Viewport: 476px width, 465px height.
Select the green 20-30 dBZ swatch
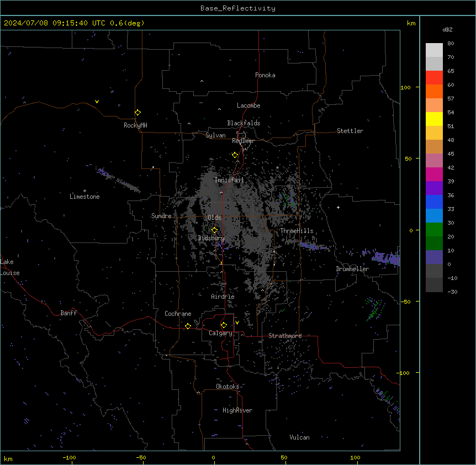[x=434, y=230]
